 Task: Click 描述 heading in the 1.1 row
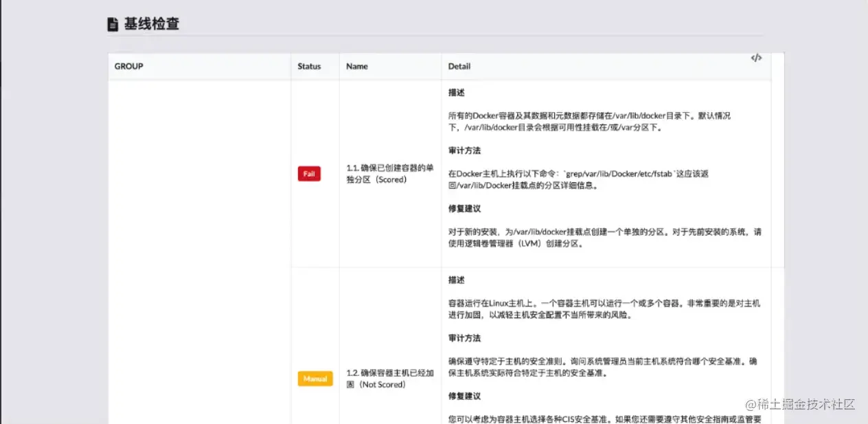pyautogui.click(x=457, y=93)
